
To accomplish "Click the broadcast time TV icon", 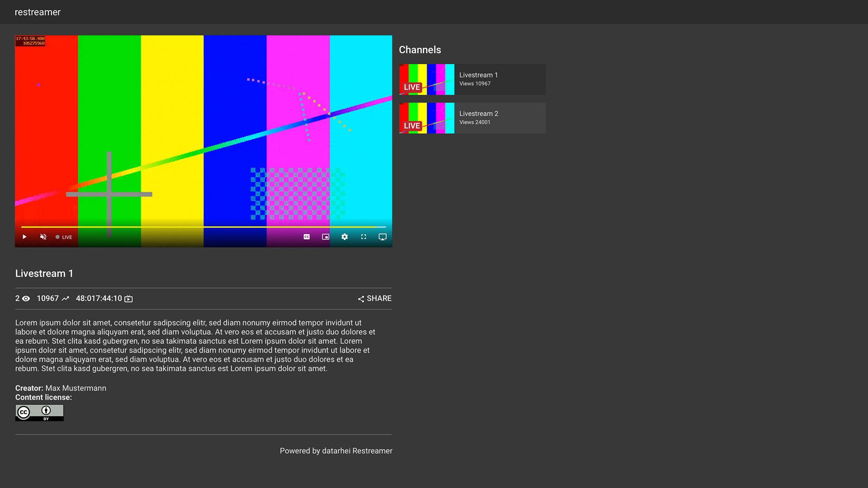I will point(128,298).
